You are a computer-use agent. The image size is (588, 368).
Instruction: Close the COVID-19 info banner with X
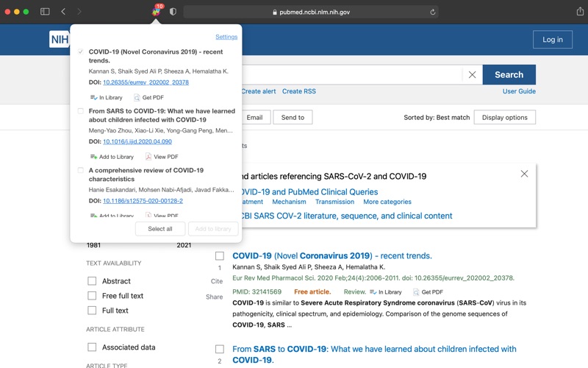524,174
